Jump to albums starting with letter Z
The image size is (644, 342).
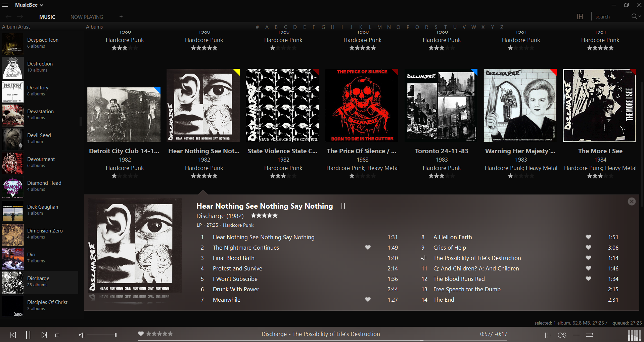(502, 27)
